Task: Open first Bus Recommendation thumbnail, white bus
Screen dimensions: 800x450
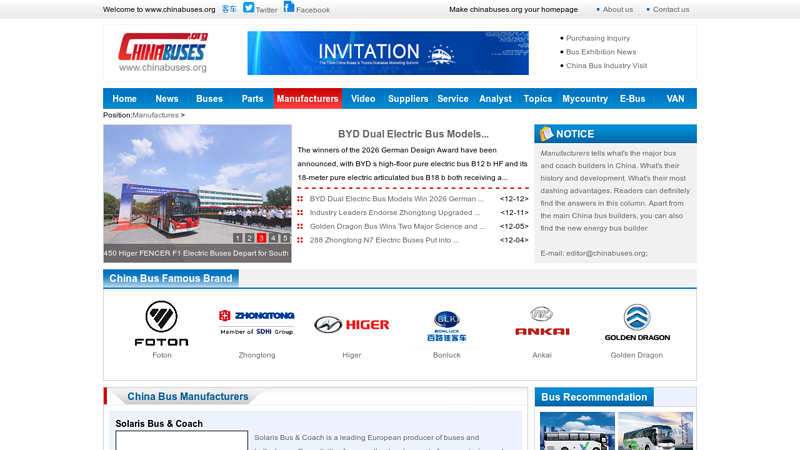Action: point(577,431)
